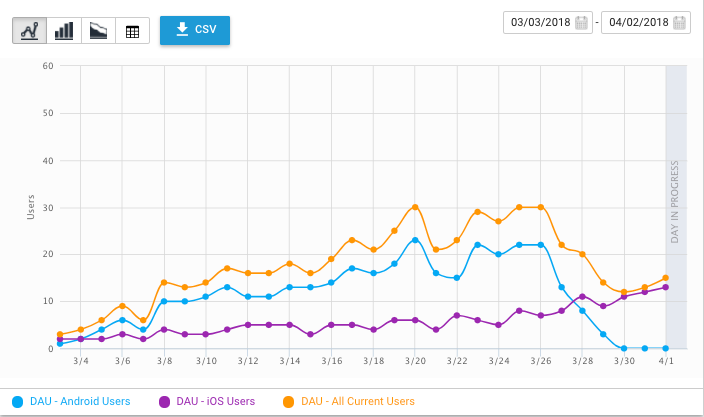Click orange peak data point at 3/20
This screenshot has height=417, width=704.
coord(415,207)
